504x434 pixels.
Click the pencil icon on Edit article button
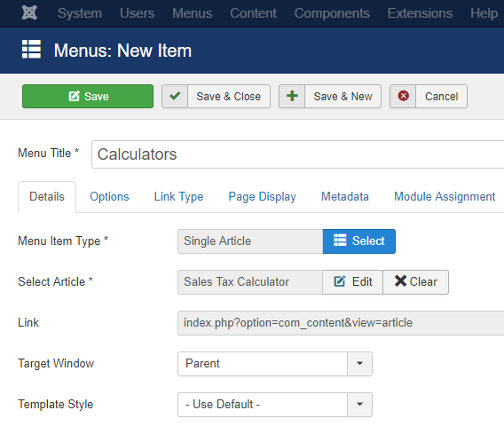[x=340, y=281]
